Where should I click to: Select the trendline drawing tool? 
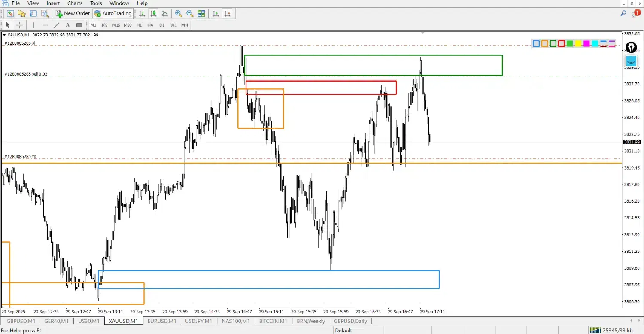coord(56,25)
